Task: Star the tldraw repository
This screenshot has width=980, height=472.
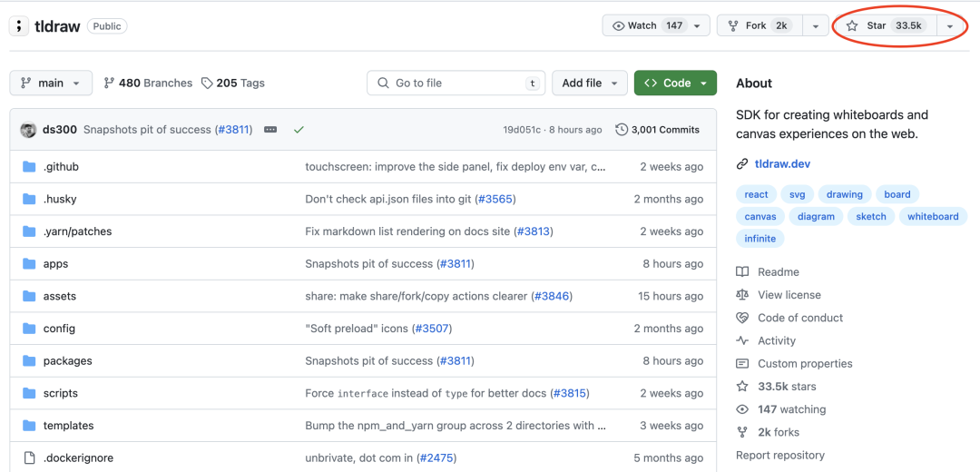Action: point(884,25)
